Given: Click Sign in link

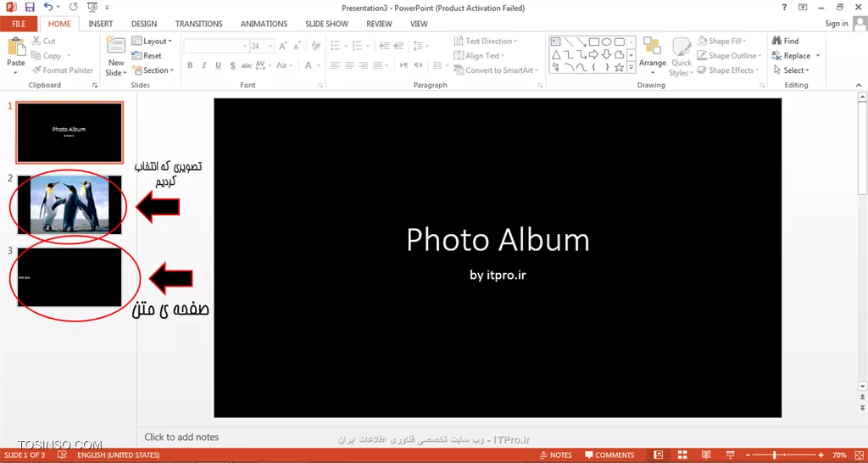Looking at the screenshot, I should (x=836, y=23).
